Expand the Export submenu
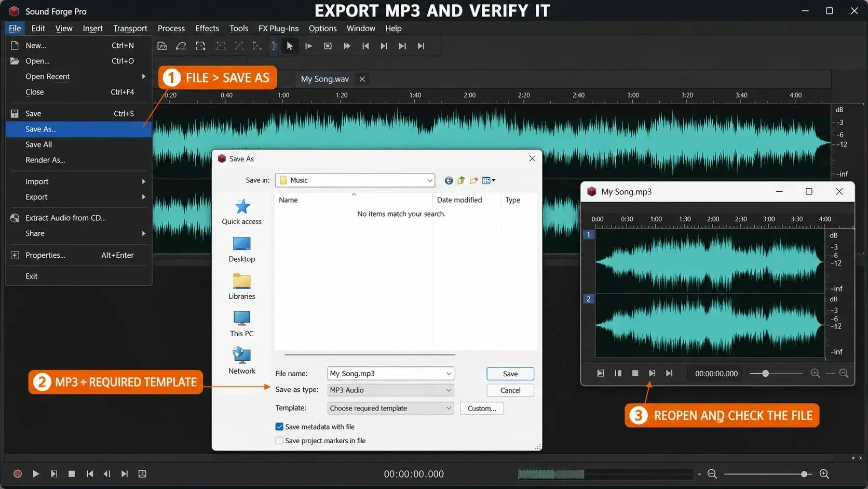 pos(78,197)
